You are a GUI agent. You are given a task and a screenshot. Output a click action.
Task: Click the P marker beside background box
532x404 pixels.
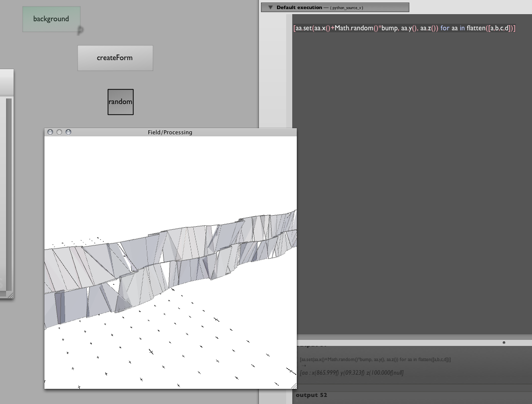pos(80,31)
